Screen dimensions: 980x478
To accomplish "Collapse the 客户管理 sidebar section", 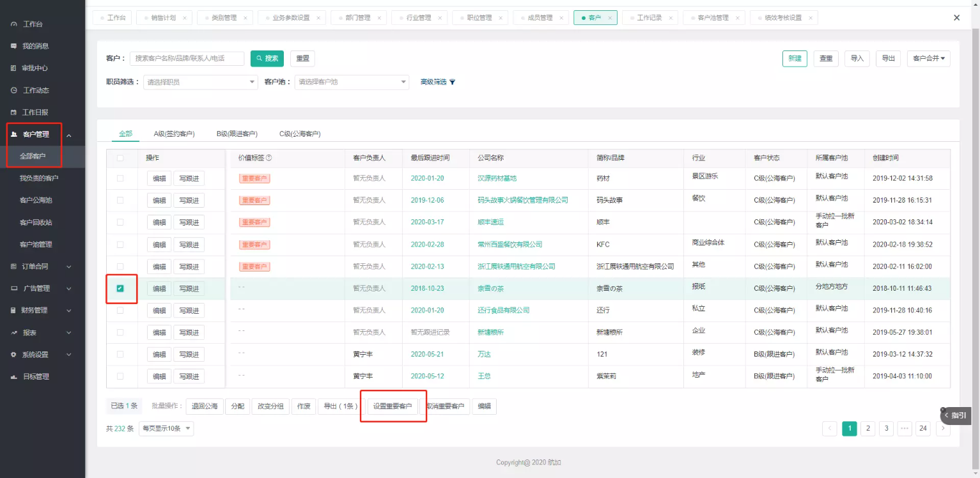I will [x=69, y=135].
